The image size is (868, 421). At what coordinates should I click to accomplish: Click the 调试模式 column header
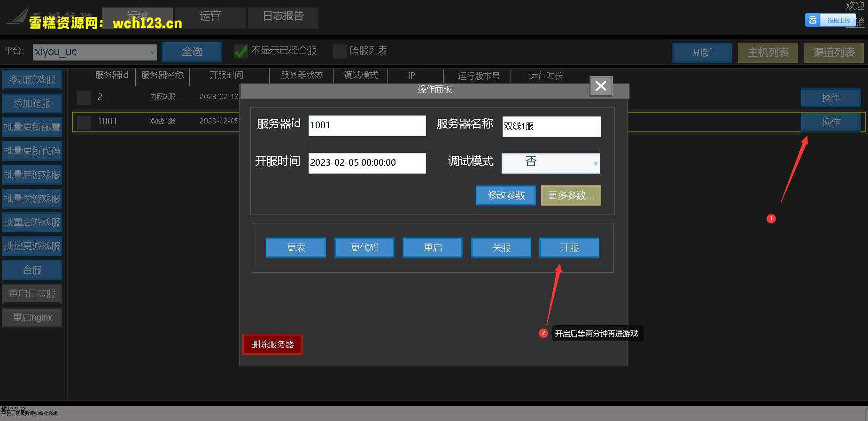[361, 75]
